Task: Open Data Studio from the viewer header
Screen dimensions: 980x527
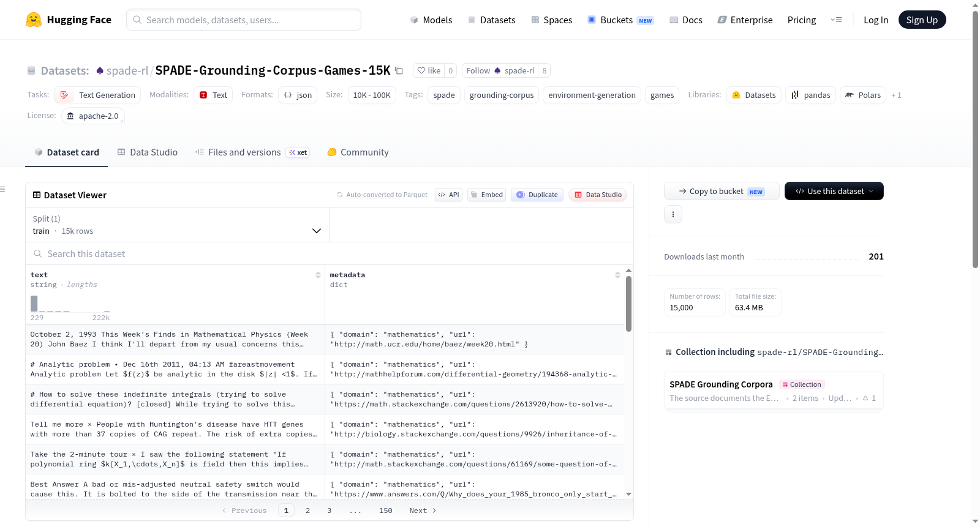Action: [598, 195]
